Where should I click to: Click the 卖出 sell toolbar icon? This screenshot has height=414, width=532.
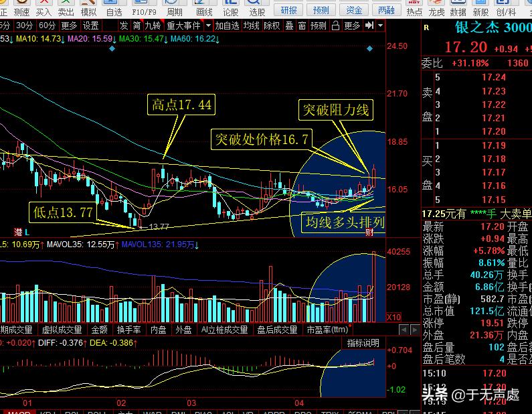66,9
